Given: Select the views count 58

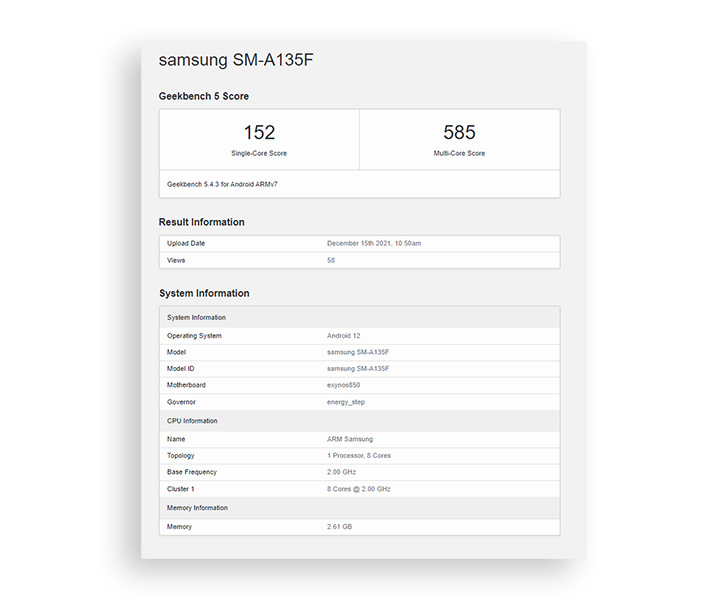Looking at the screenshot, I should pos(331,261).
